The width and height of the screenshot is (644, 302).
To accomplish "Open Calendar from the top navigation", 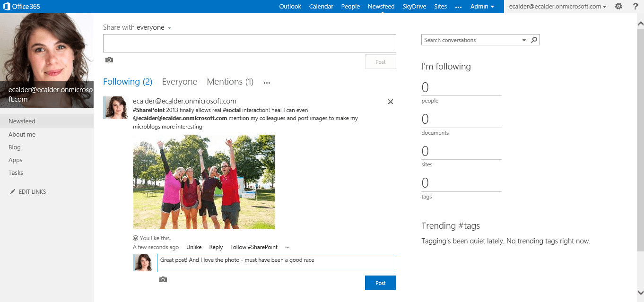I will [x=321, y=7].
